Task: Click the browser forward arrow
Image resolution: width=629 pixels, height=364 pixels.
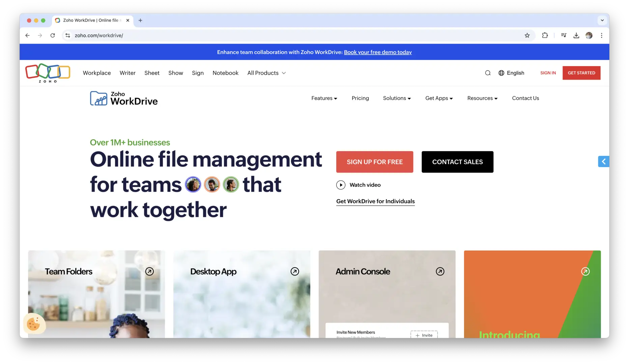Action: click(x=40, y=35)
